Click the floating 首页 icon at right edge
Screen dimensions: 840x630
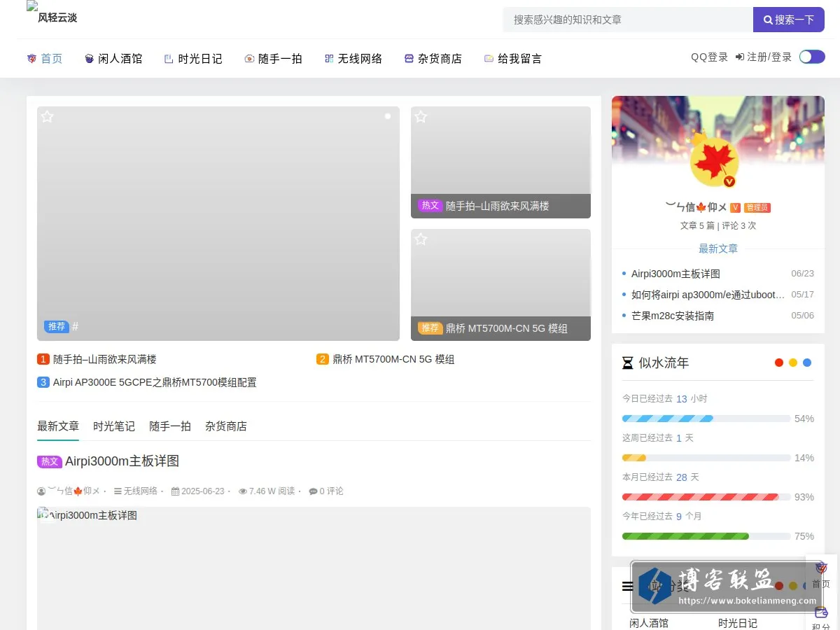coord(821,568)
